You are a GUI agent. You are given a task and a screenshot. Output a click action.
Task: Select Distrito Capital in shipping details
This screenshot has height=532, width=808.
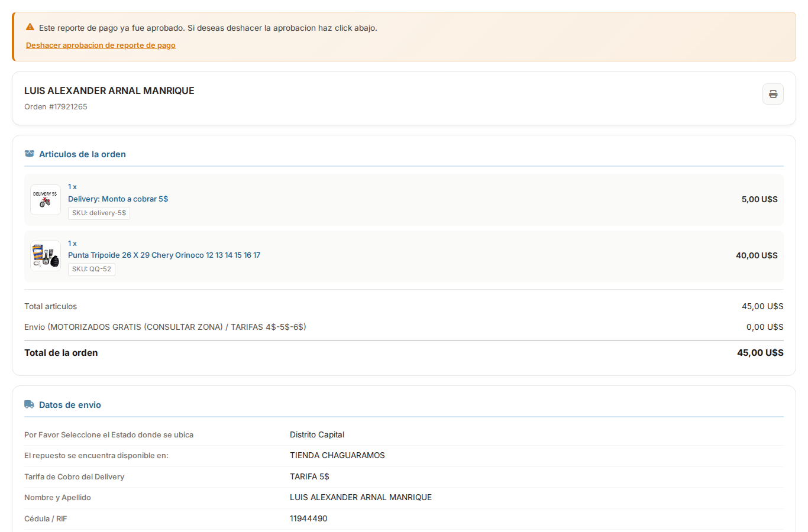[317, 434]
